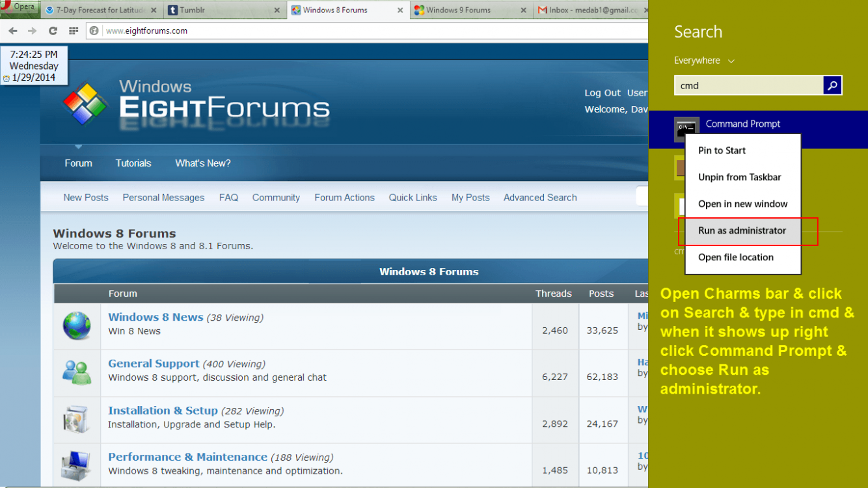The width and height of the screenshot is (868, 488).
Task: Click the My Posts link
Action: pyautogui.click(x=470, y=198)
